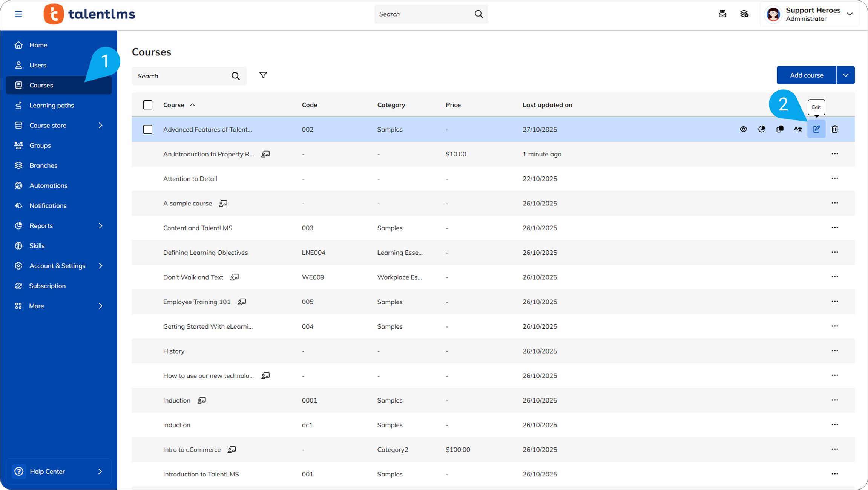Click the translate course icon
868x490 pixels.
point(798,129)
